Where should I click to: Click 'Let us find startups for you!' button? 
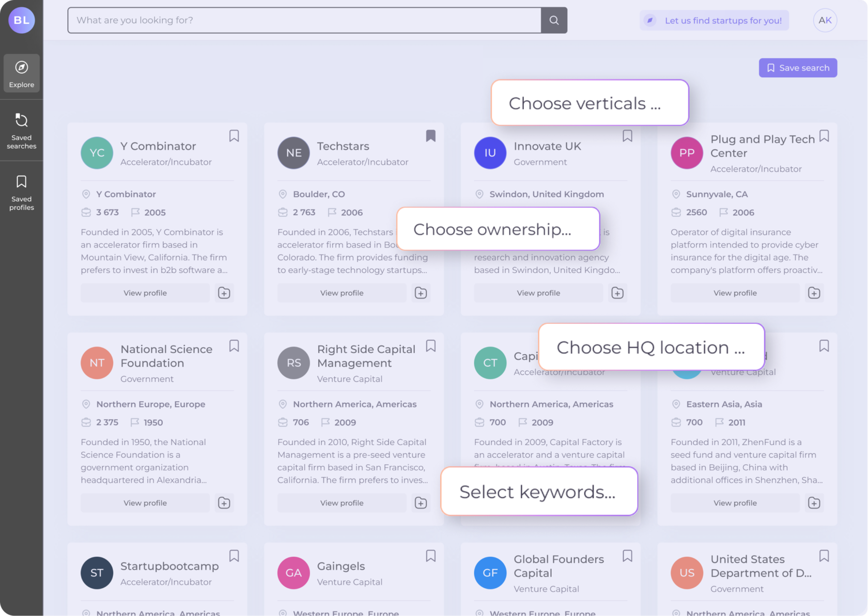714,20
